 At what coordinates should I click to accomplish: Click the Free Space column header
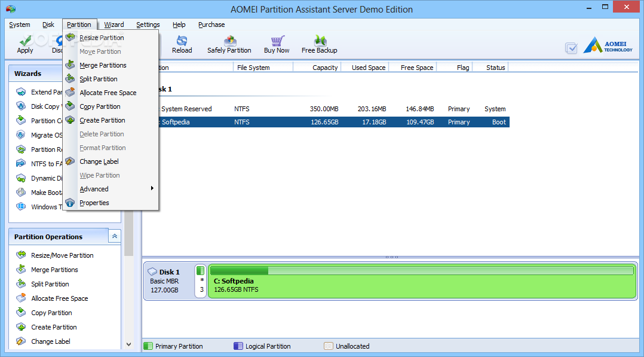click(412, 68)
